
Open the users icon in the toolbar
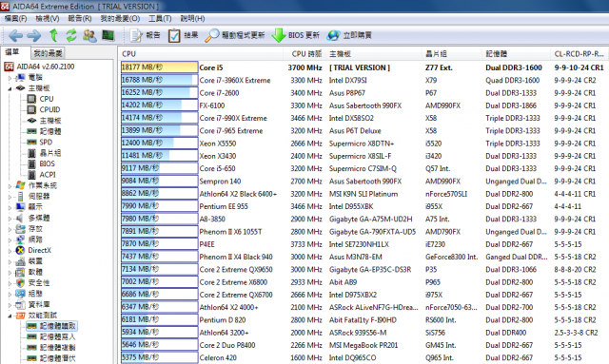[89, 36]
